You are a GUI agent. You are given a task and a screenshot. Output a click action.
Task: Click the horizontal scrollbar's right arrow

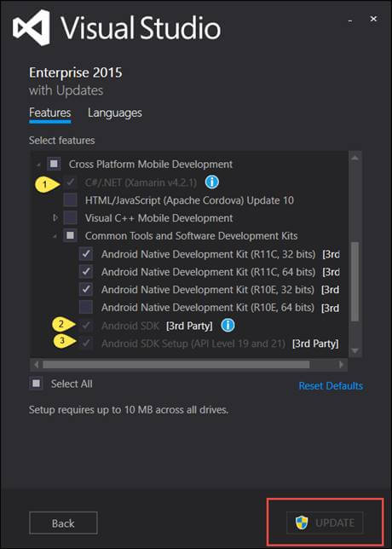pos(341,365)
